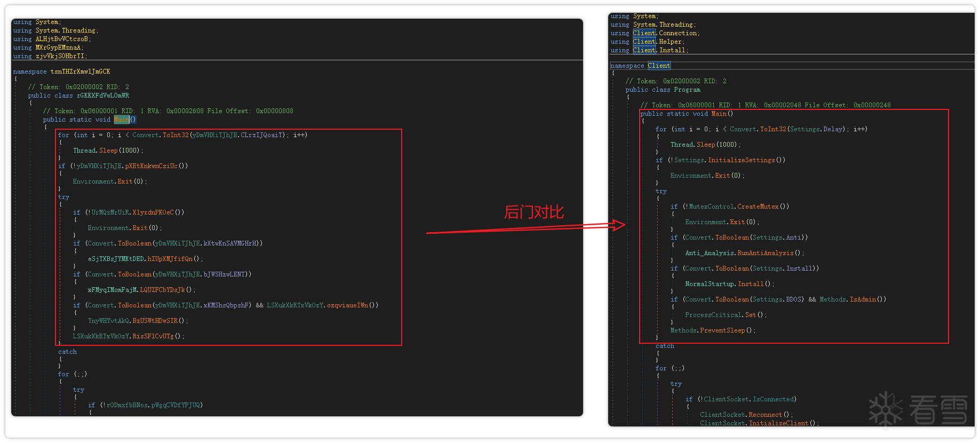Click 'using zjvVkjSOHbrTI;' import line
This screenshot has width=980, height=443.
50,56
